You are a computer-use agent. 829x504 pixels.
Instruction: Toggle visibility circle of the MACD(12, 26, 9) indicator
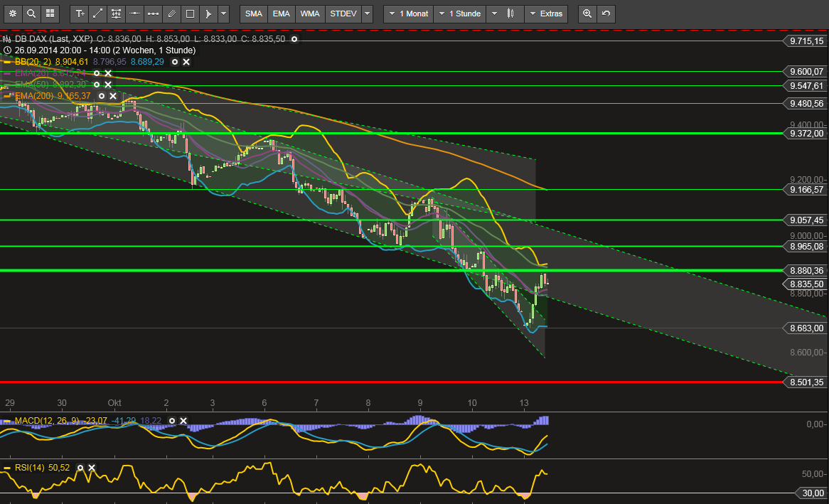click(x=173, y=421)
